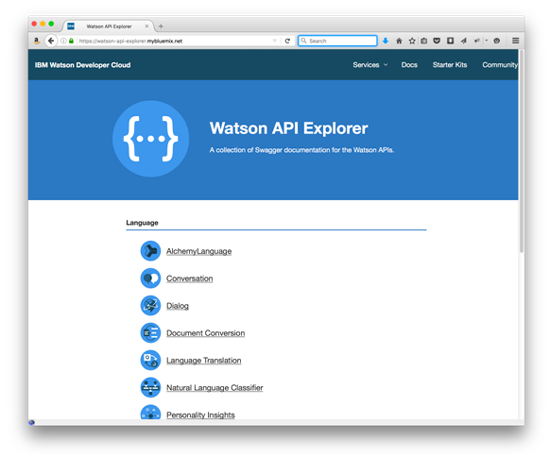This screenshot has height=456, width=550.
Task: Click the AlchemyLanguage service icon
Action: click(x=150, y=251)
